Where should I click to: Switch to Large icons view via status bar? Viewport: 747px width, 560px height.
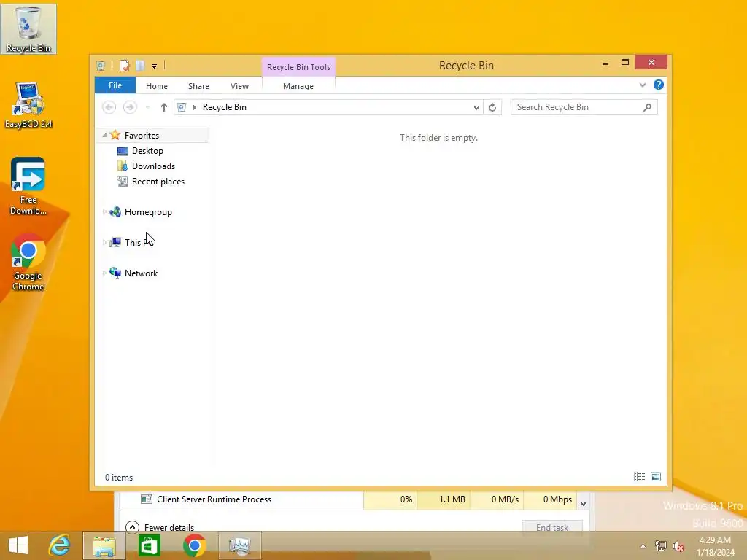point(656,477)
